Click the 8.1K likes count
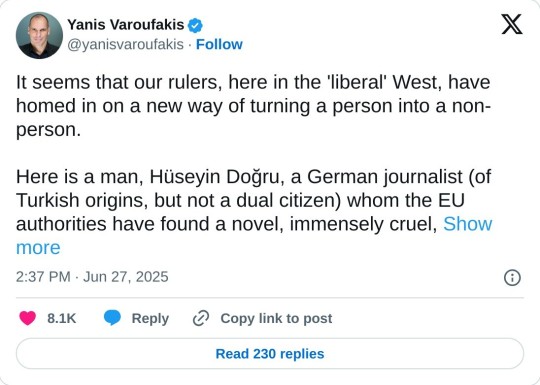This screenshot has width=540, height=385. click(x=62, y=318)
